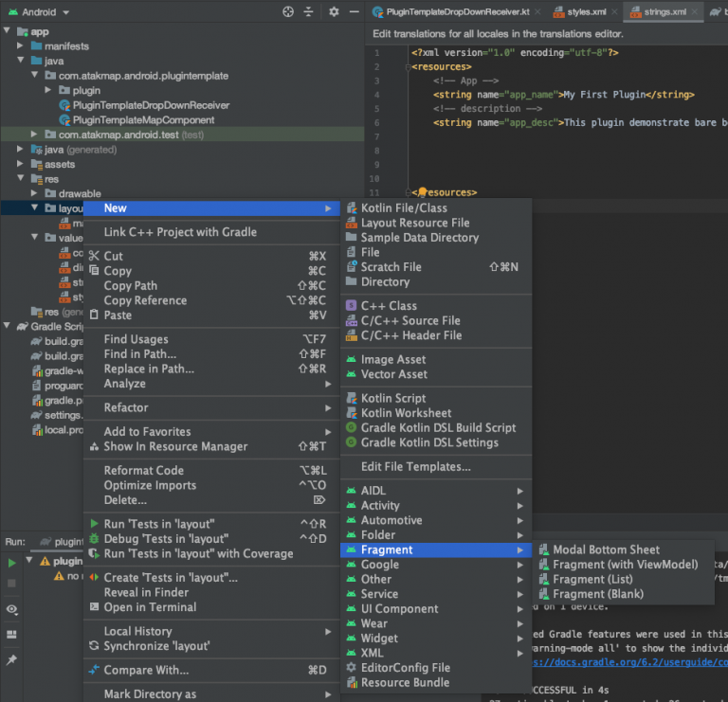Image resolution: width=728 pixels, height=702 pixels.
Task: Choose Layout Resource File from the New menu
Action: tap(414, 223)
